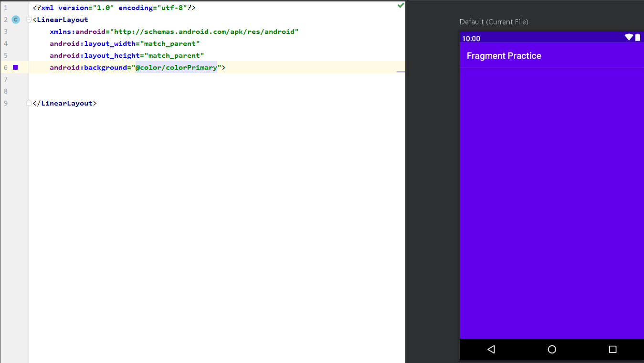Click the closing </LinearLayout> tag

click(65, 103)
